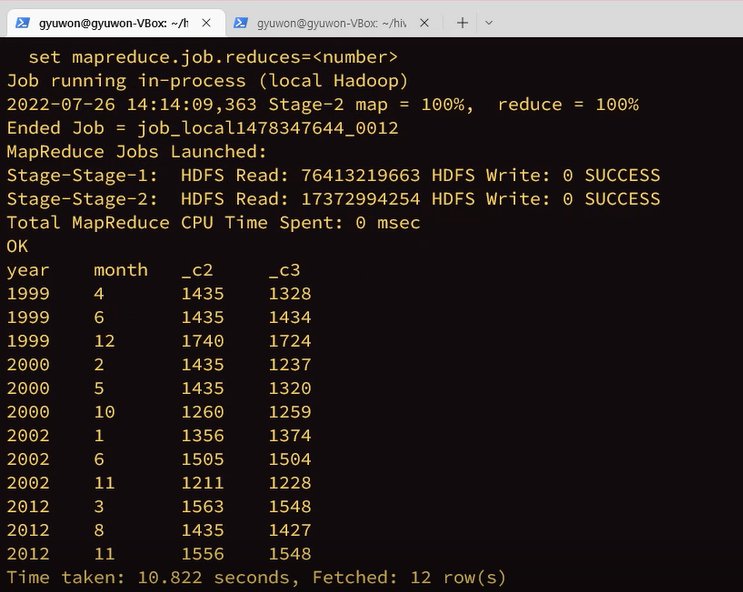The width and height of the screenshot is (743, 592).
Task: Click the '_c2' column header
Action: (197, 271)
